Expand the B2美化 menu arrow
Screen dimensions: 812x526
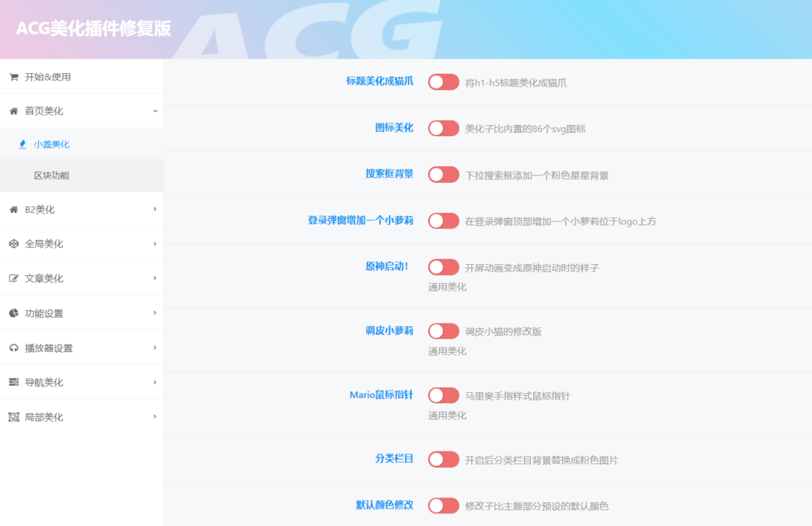(x=155, y=209)
